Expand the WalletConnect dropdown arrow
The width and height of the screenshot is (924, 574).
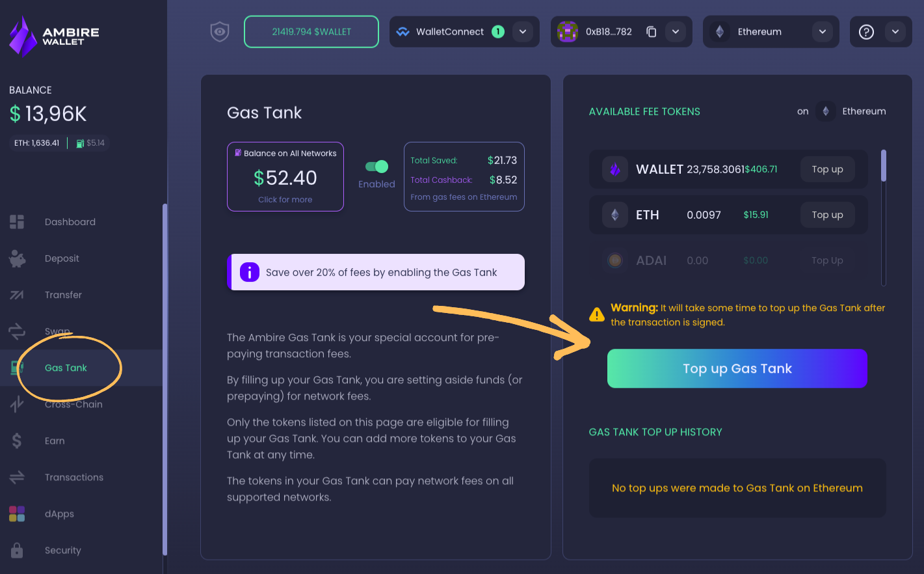tap(523, 32)
